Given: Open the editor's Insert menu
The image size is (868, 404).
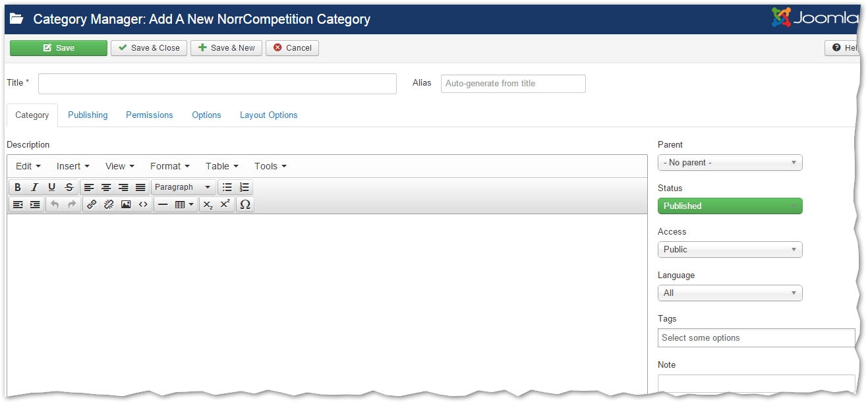Looking at the screenshot, I should coord(72,166).
